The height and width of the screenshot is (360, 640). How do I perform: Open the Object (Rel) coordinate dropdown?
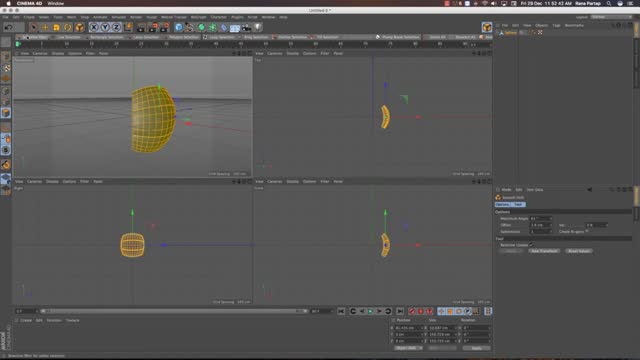click(408, 348)
